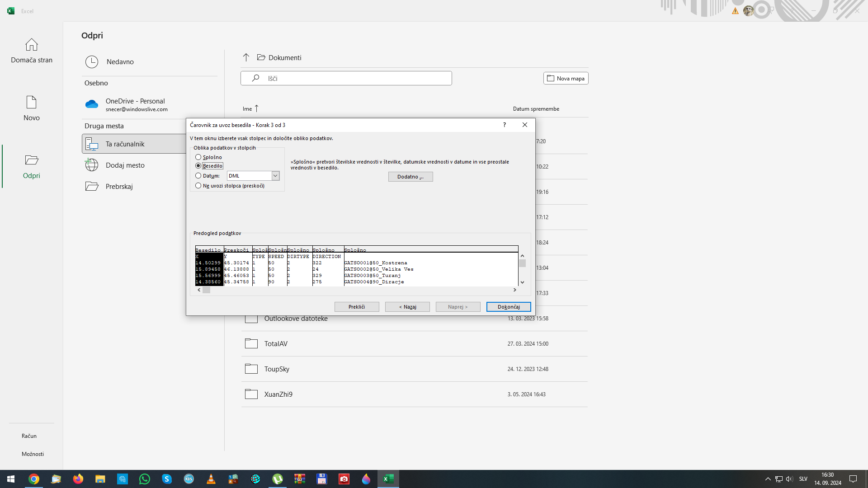Choose Ne uvozi stolpca (preskoči)
Screen dimensions: 868x488
230,186
